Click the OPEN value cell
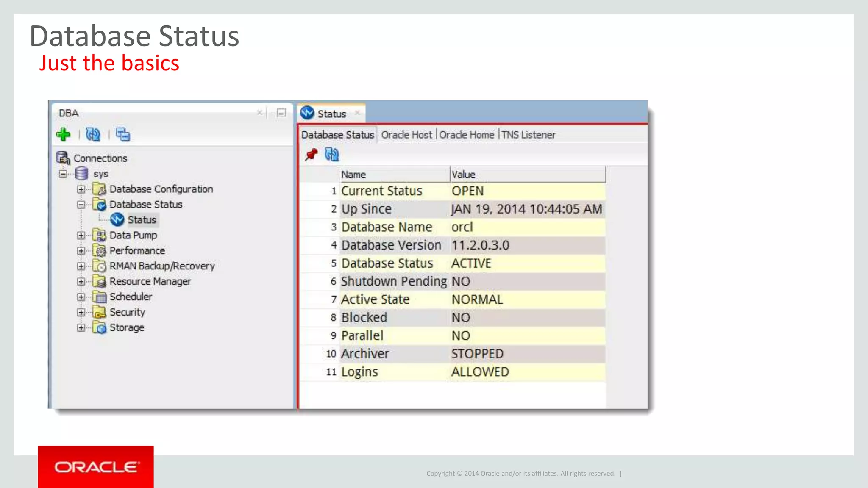868x488 pixels. pos(528,191)
